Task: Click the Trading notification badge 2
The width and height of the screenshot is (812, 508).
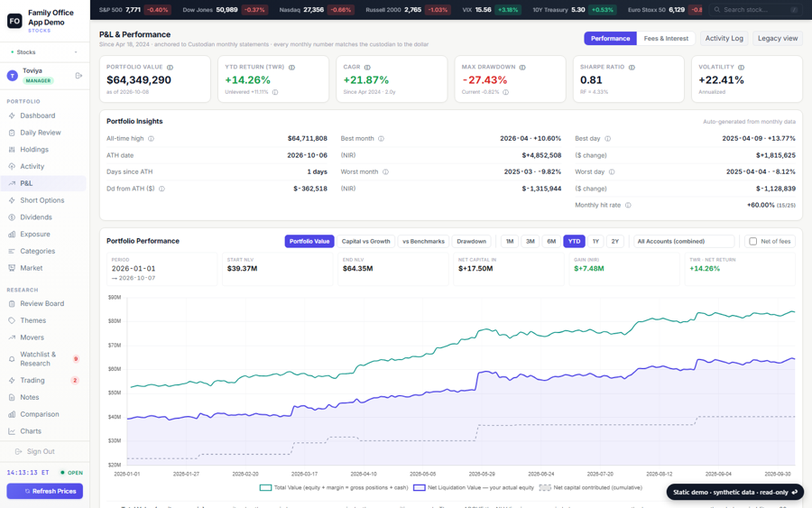Action: pos(75,381)
